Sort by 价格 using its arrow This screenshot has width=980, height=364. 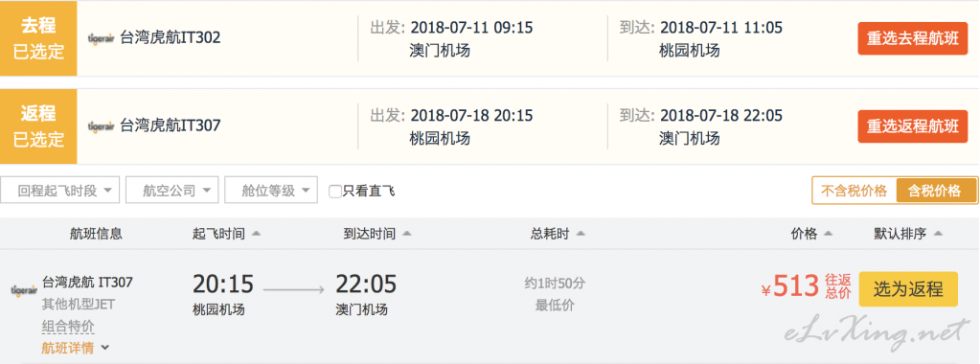coord(828,234)
